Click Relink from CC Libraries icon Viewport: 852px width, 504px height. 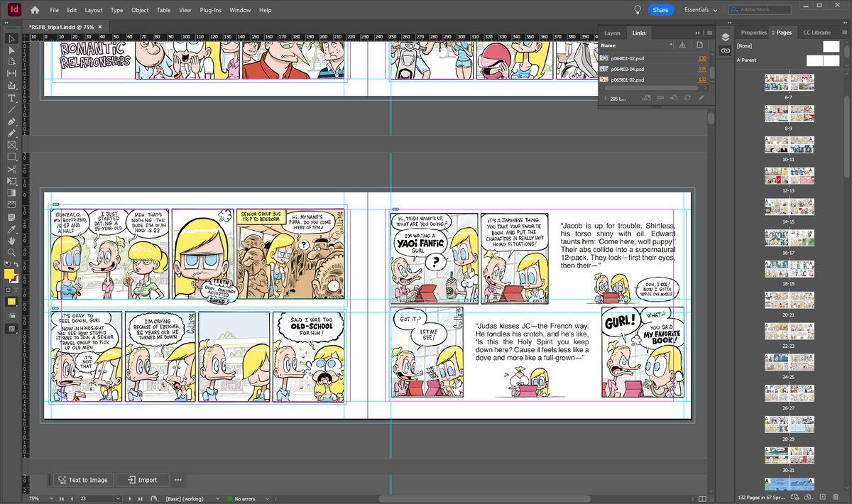(647, 98)
